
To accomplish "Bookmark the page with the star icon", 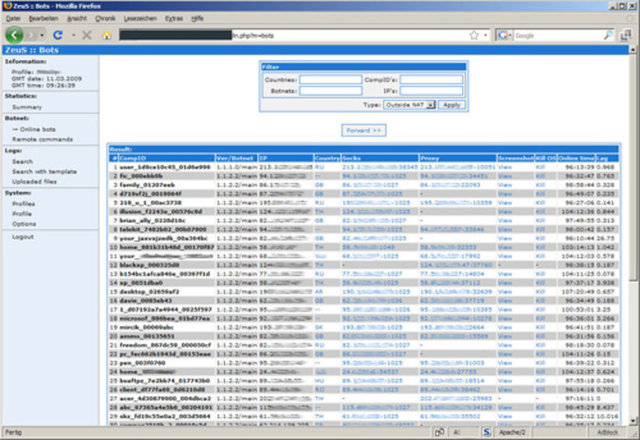I will click(x=473, y=34).
